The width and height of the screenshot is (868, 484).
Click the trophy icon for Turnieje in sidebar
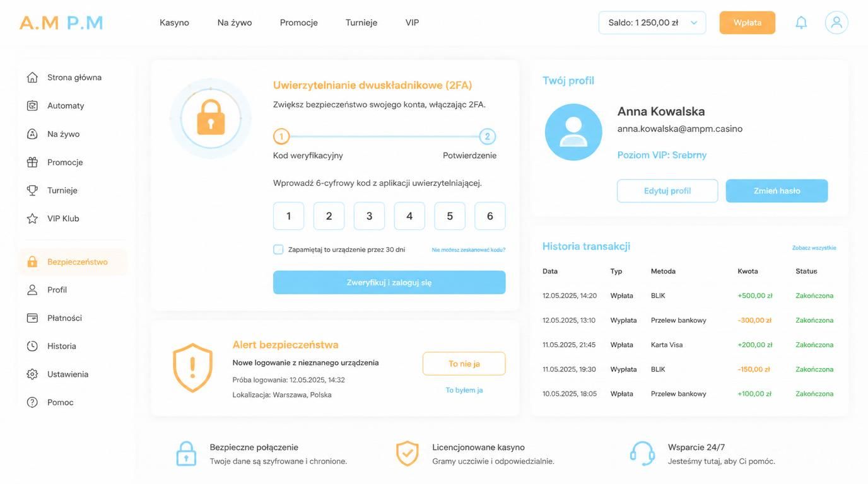point(32,190)
